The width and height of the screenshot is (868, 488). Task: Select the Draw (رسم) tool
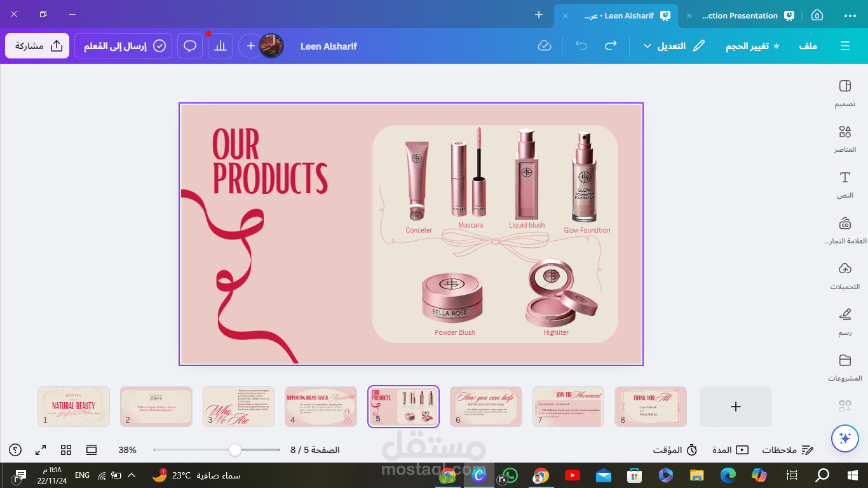[844, 322]
